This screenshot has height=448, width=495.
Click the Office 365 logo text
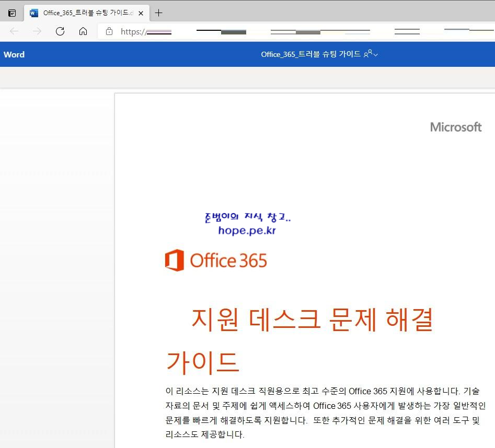[228, 261]
